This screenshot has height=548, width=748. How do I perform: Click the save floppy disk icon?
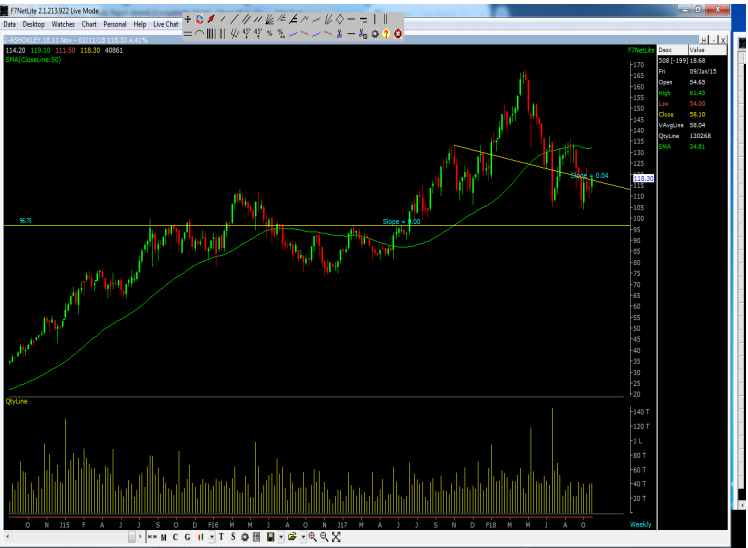[x=270, y=537]
